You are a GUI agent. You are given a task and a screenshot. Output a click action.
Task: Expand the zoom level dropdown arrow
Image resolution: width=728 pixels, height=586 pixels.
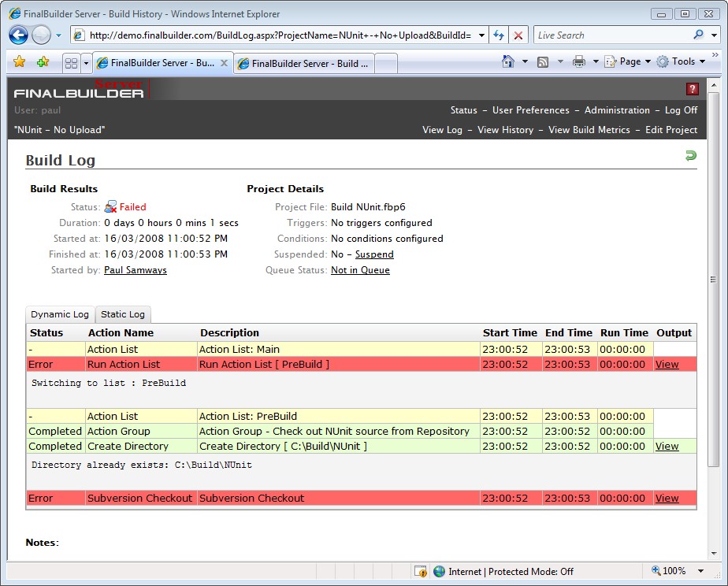point(700,571)
